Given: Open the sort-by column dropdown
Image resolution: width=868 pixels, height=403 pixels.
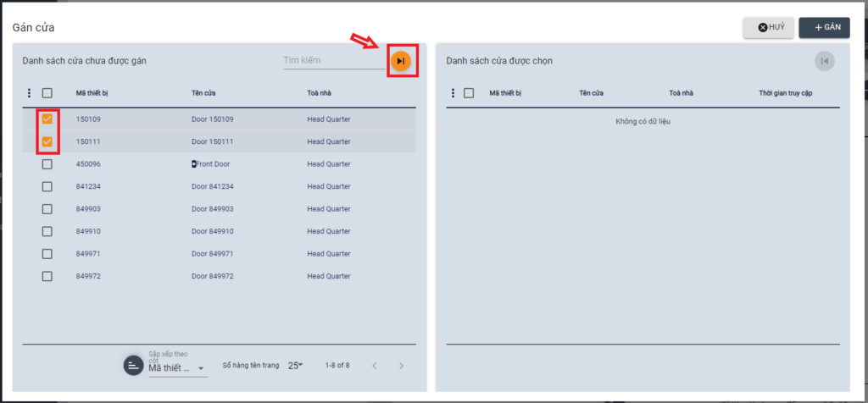Looking at the screenshot, I should click(177, 368).
